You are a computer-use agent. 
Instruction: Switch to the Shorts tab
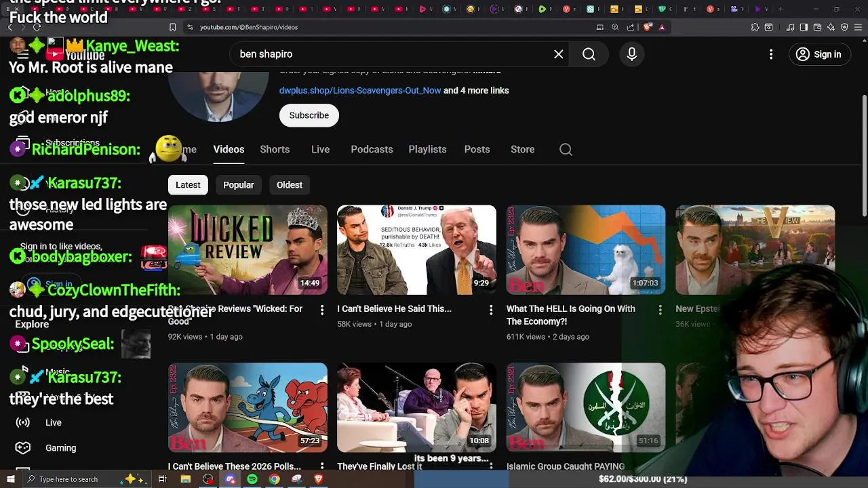(275, 149)
